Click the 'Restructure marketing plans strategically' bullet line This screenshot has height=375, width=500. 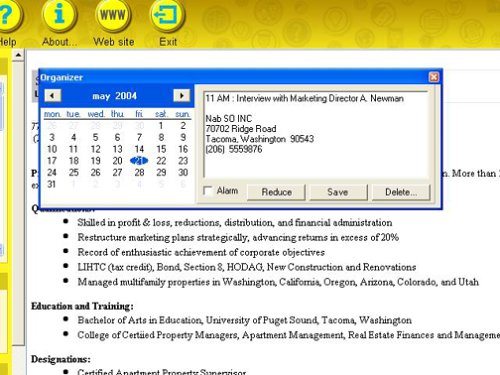(x=238, y=238)
